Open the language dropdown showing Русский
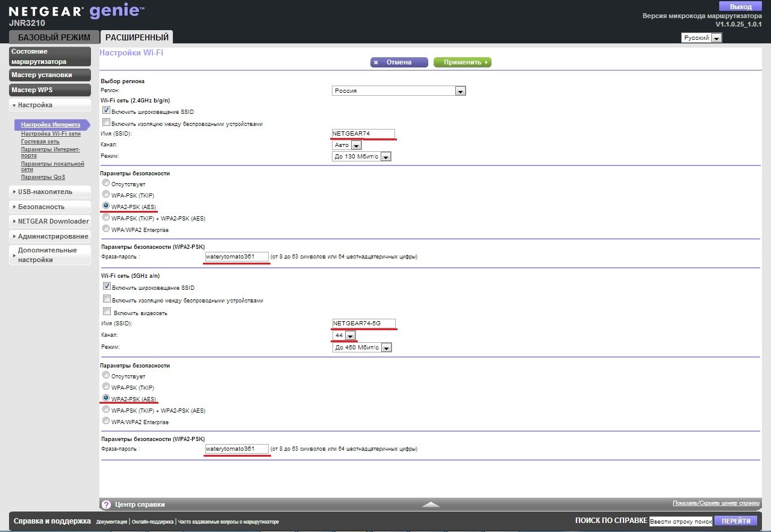 (701, 38)
